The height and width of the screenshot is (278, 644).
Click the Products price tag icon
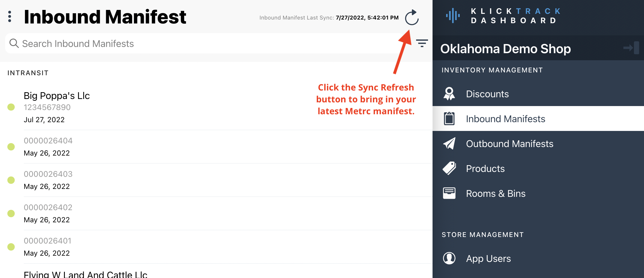pyautogui.click(x=449, y=169)
